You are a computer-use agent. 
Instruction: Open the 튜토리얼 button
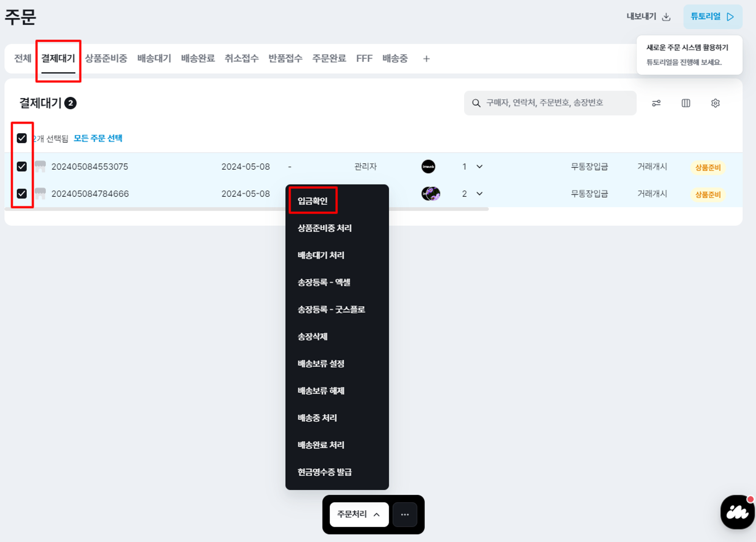point(712,17)
